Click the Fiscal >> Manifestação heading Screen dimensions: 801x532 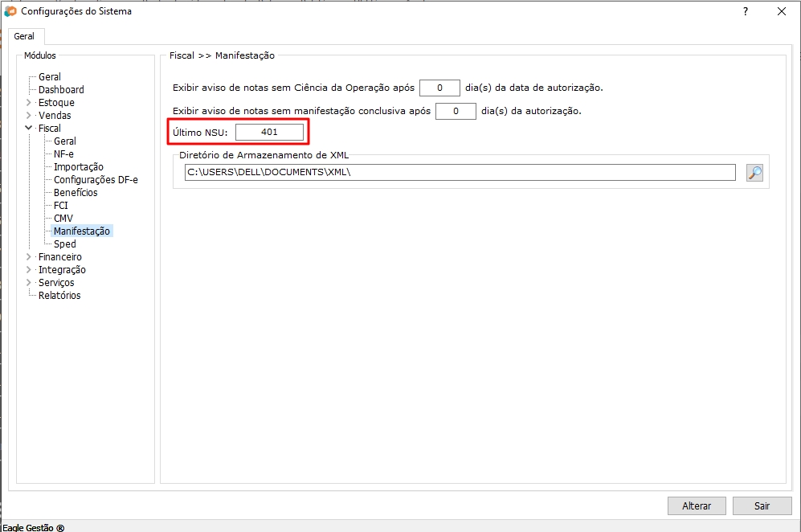click(223, 55)
